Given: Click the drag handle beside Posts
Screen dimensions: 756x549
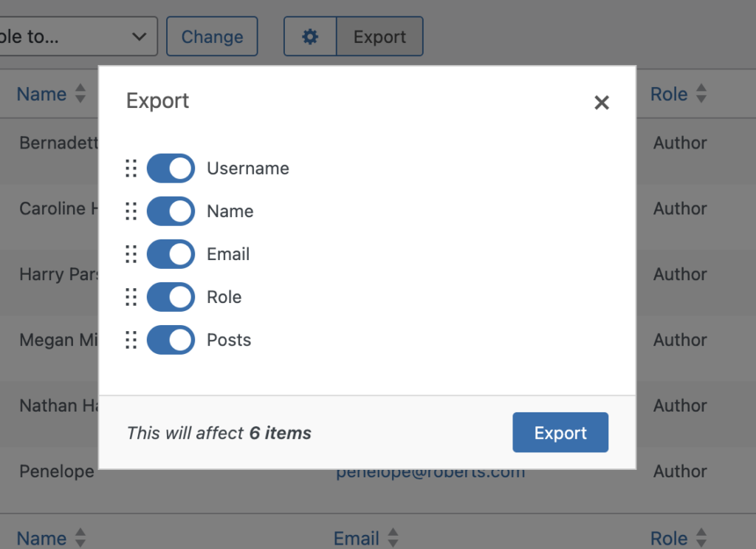Looking at the screenshot, I should pos(131,340).
